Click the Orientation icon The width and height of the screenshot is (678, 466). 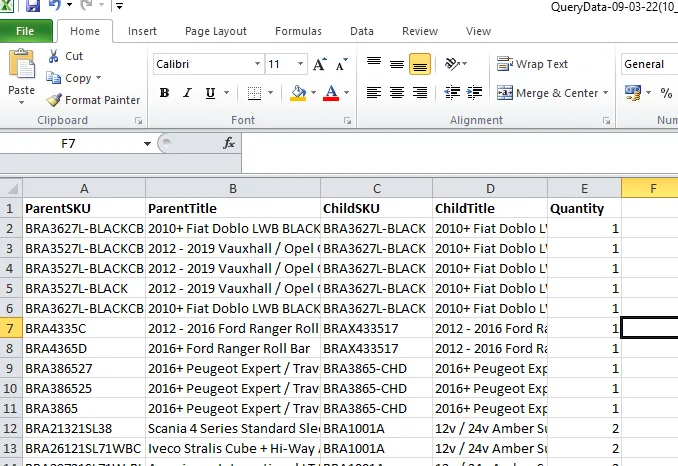click(x=453, y=64)
